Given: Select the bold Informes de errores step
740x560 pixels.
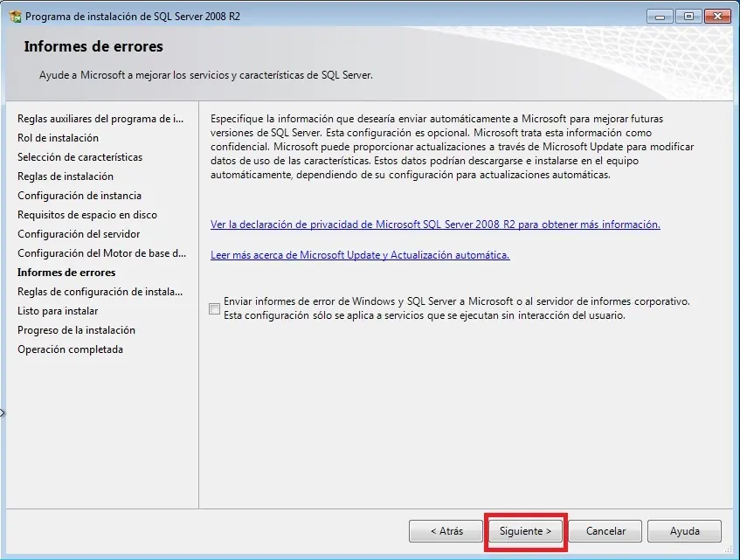Looking at the screenshot, I should [66, 273].
